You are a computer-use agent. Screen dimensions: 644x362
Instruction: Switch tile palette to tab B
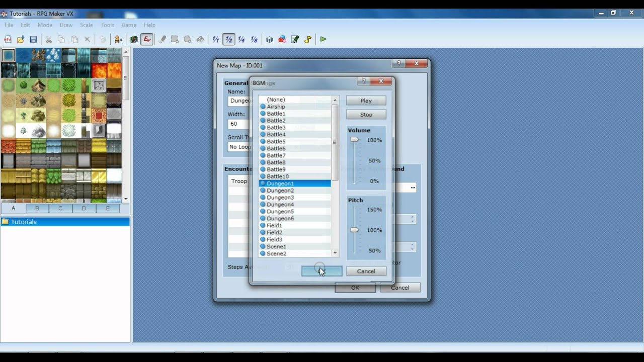[x=37, y=208]
